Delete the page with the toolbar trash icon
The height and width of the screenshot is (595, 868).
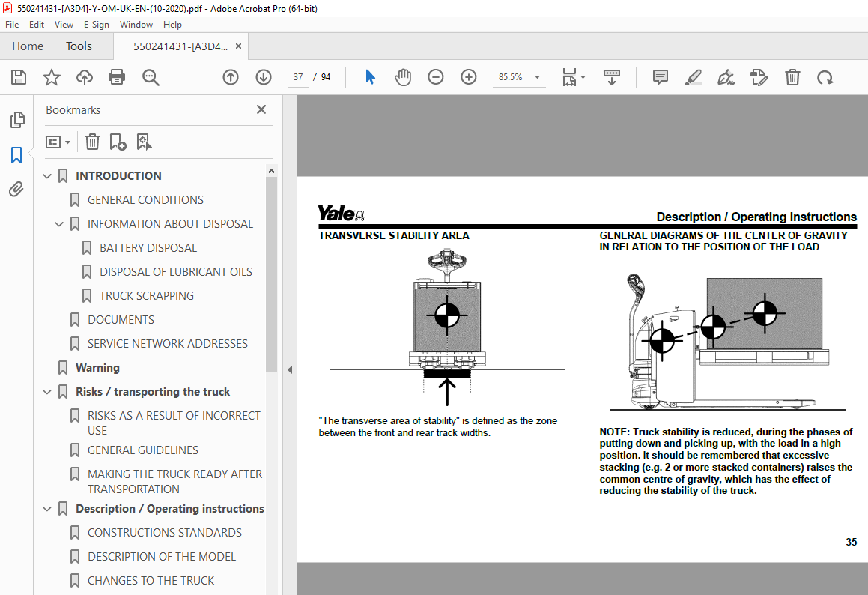(792, 77)
